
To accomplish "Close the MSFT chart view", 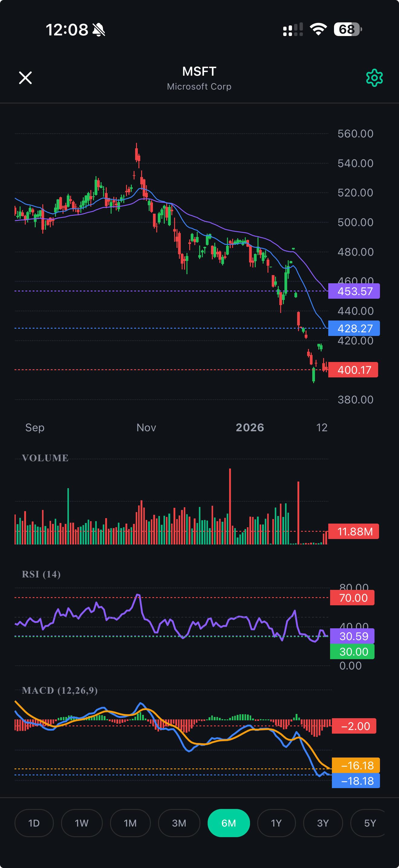I will (x=25, y=78).
